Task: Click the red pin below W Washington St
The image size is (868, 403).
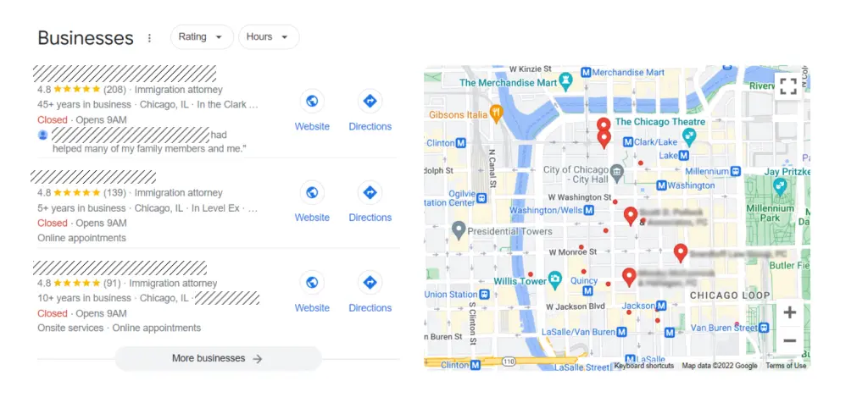Action: [x=630, y=216]
